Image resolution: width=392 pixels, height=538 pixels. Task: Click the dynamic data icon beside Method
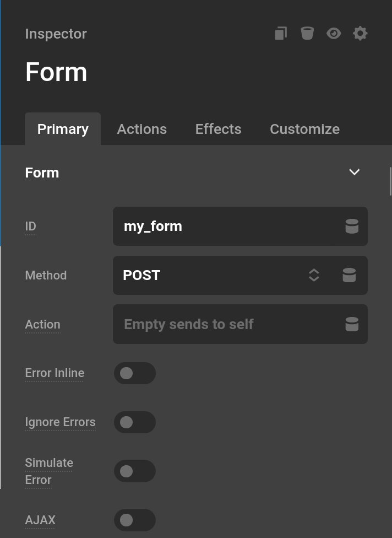pos(349,275)
